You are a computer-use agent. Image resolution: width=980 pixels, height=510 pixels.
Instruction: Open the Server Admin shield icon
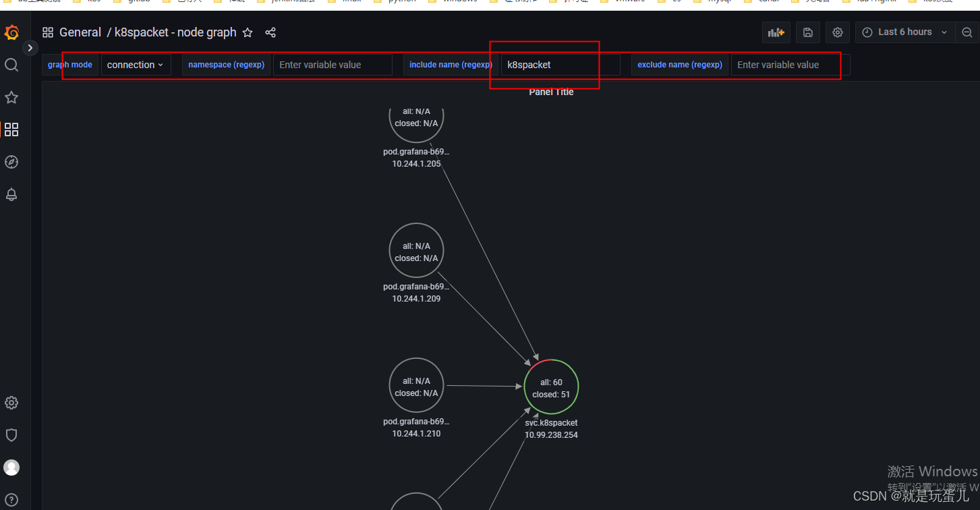pos(11,435)
